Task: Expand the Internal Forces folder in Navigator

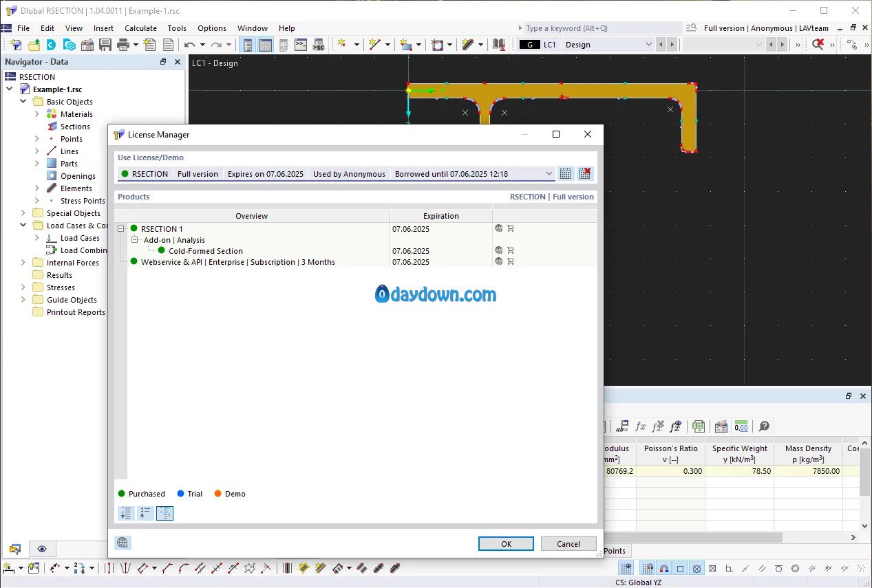Action: tap(23, 263)
